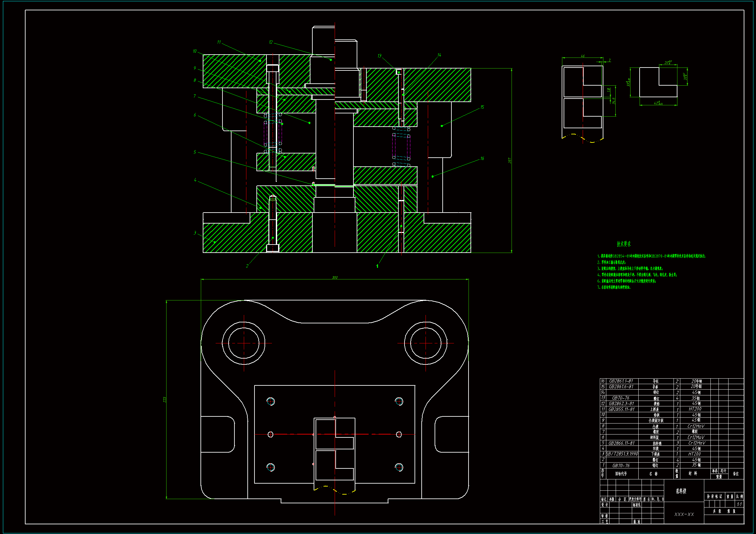Select GB/T2851.3.1990 entry in parts table
The image size is (756, 534).
[622, 454]
